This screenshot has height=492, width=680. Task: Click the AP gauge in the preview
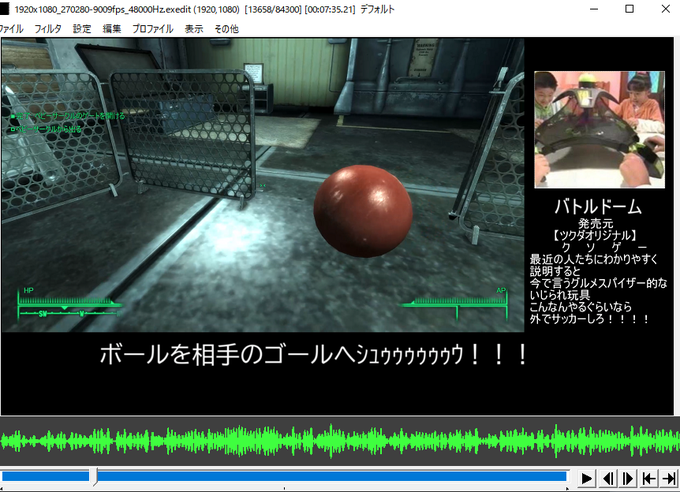(x=454, y=303)
